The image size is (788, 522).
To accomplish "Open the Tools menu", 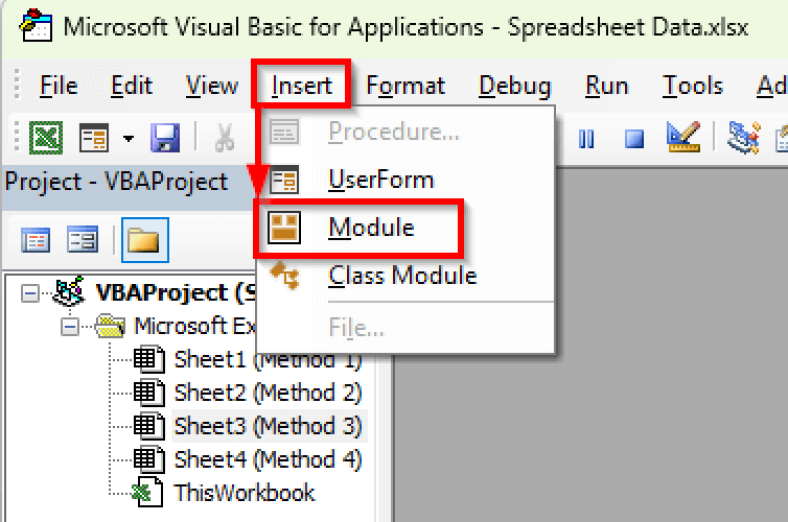I will [x=693, y=86].
